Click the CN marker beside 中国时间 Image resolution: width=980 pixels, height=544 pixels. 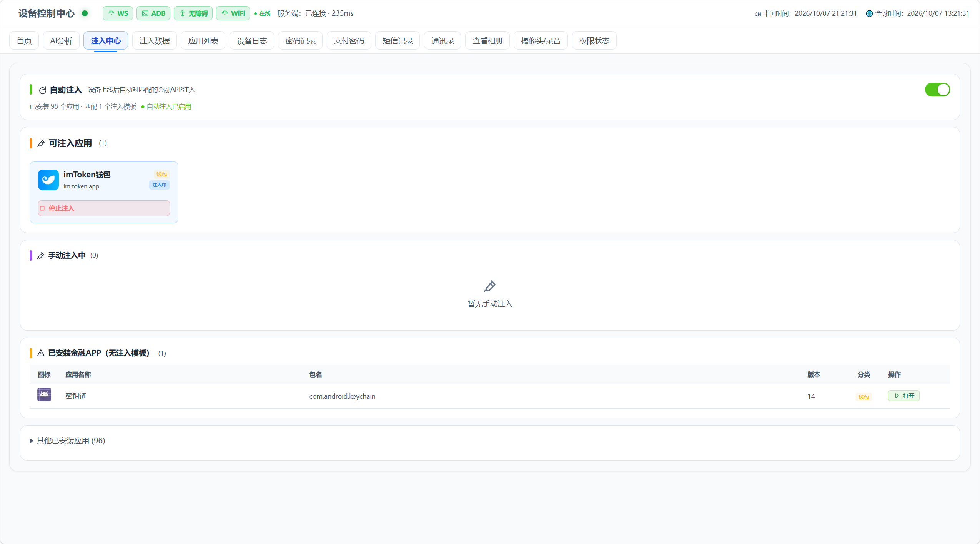tap(758, 14)
